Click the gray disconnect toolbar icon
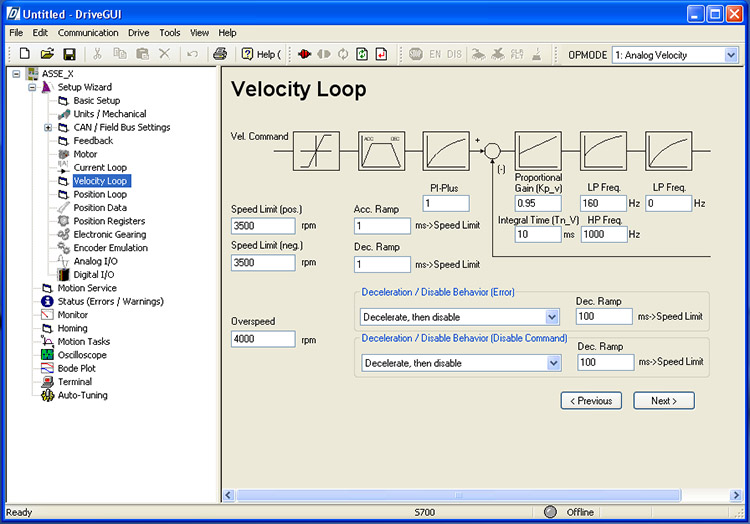The height and width of the screenshot is (524, 750). (324, 54)
